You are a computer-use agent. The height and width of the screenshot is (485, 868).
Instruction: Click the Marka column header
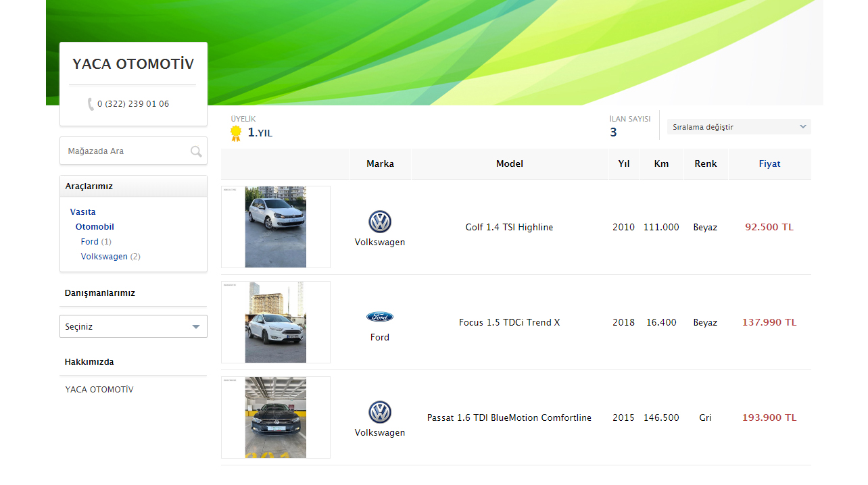click(x=380, y=164)
